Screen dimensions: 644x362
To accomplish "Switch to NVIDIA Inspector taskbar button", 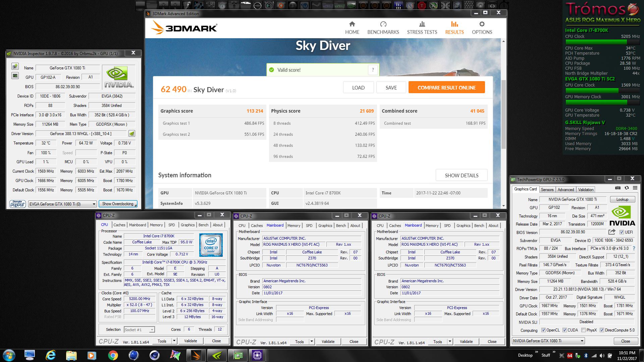I will (217, 355).
